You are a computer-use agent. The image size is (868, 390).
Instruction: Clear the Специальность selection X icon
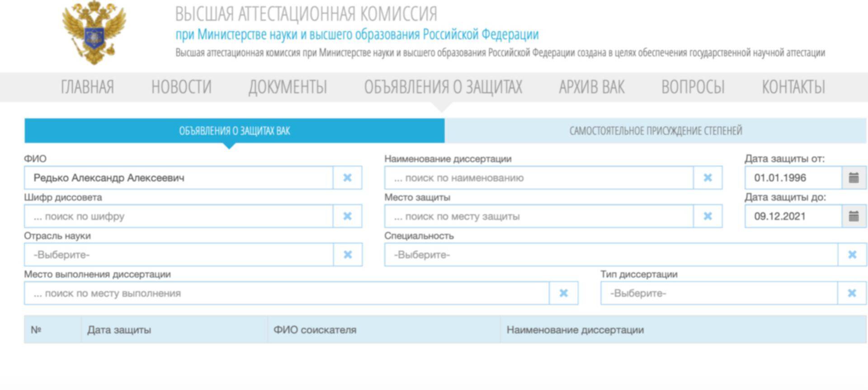(852, 255)
